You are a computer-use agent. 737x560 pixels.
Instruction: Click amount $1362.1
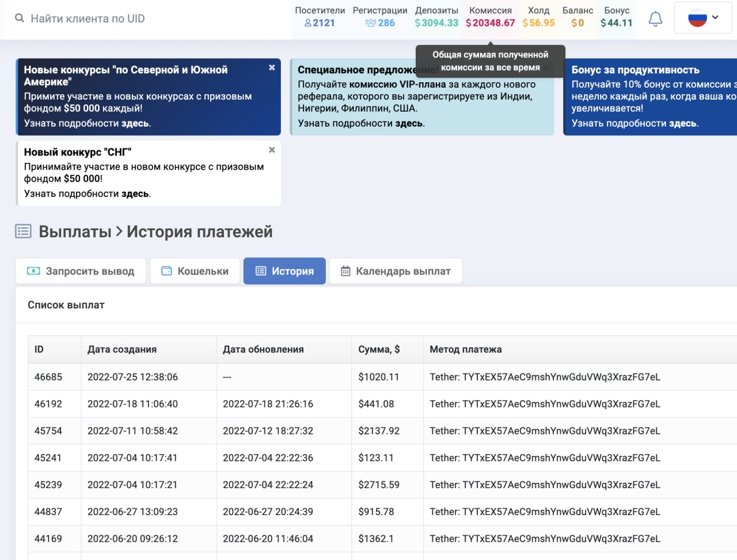(x=376, y=539)
